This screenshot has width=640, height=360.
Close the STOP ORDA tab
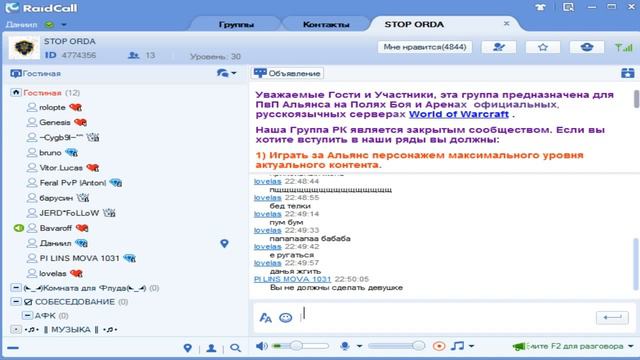[506, 24]
